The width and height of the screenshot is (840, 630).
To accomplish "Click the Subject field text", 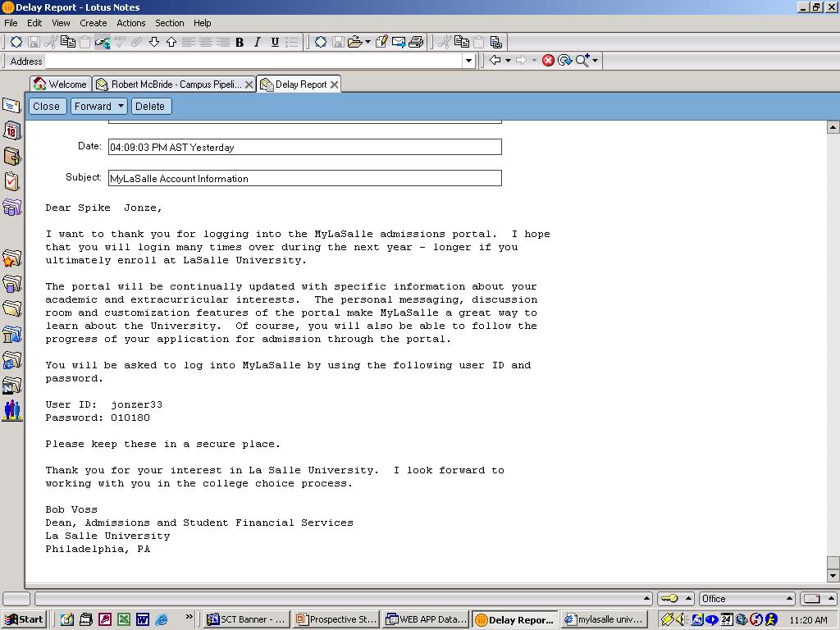I will (x=179, y=179).
